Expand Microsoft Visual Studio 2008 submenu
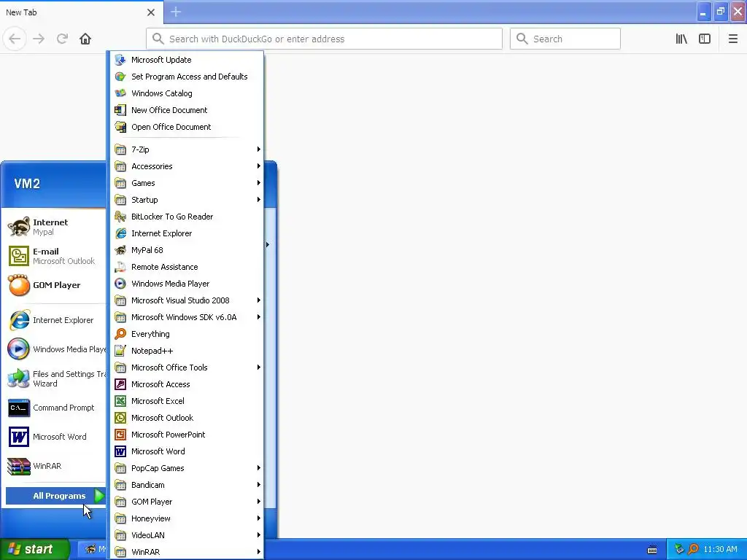747x560 pixels. pos(187,300)
